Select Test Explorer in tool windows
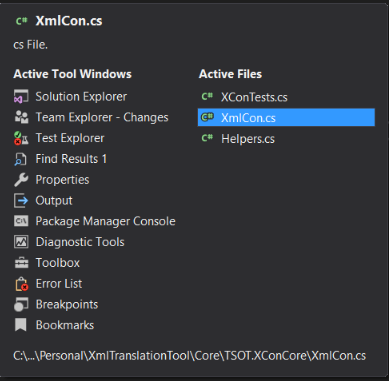This screenshot has height=382, width=390. 70,138
